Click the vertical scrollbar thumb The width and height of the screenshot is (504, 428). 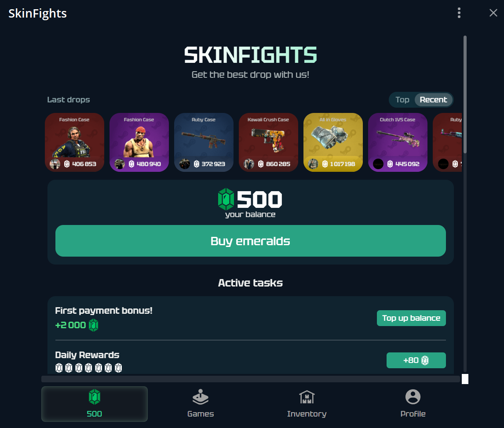(x=465, y=94)
